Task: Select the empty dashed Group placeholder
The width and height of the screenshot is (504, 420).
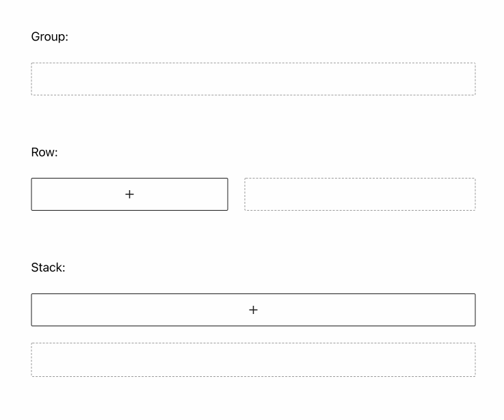Action: pos(253,79)
